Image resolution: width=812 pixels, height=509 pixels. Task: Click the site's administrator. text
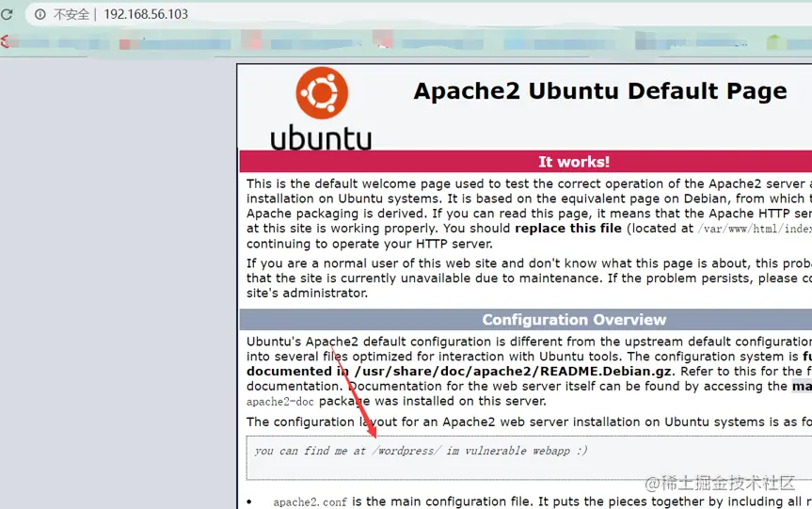coord(307,294)
